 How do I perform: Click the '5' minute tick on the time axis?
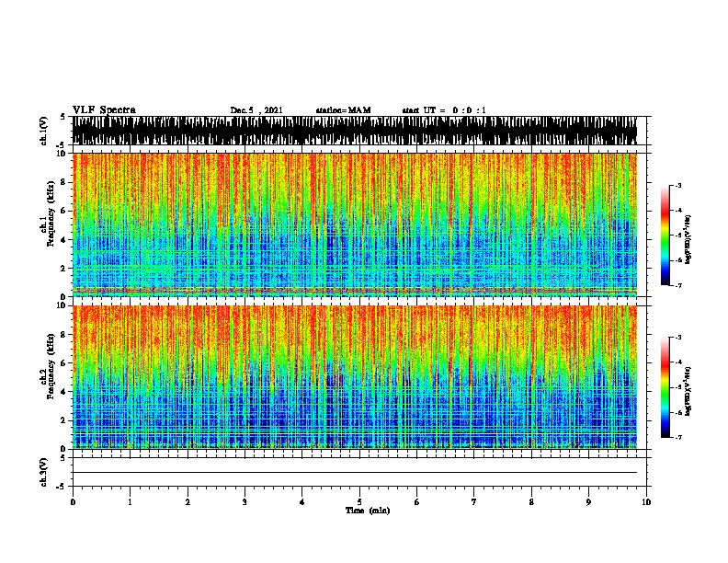(359, 502)
